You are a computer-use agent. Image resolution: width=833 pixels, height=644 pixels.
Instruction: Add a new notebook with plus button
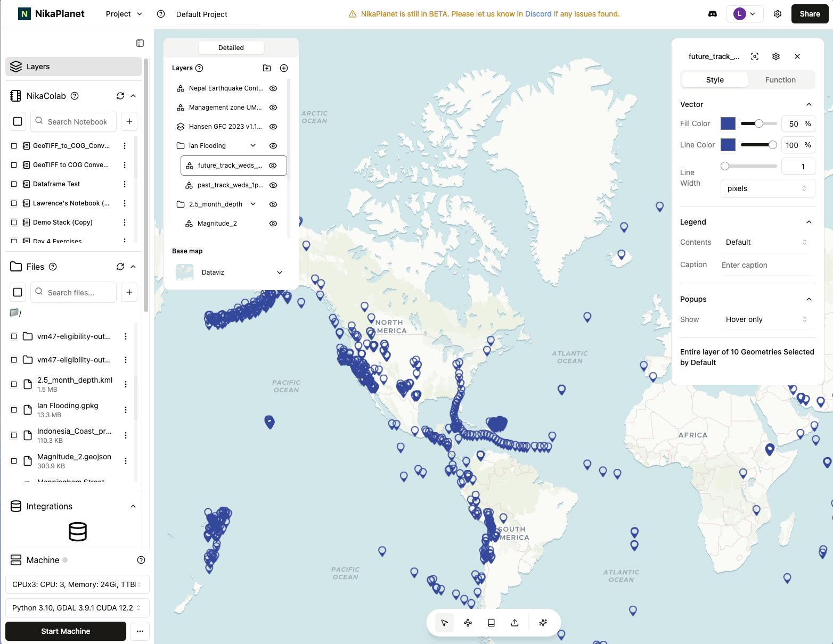point(129,121)
